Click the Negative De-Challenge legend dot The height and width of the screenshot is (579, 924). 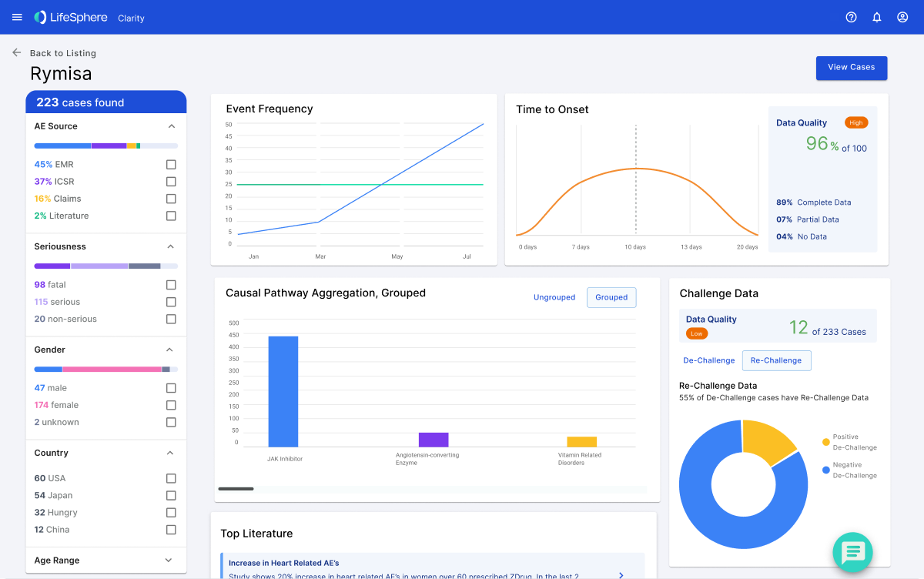[826, 470]
